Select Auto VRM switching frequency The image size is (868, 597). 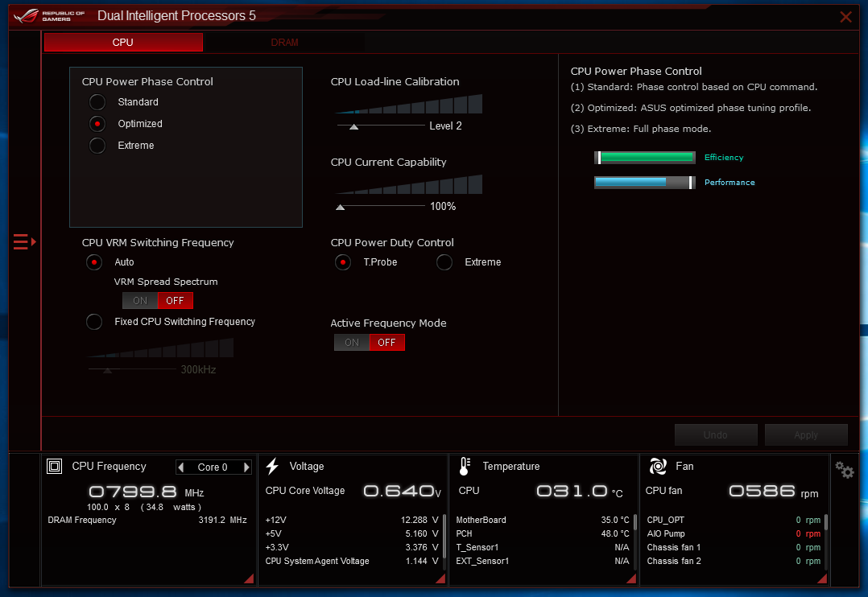click(94, 261)
